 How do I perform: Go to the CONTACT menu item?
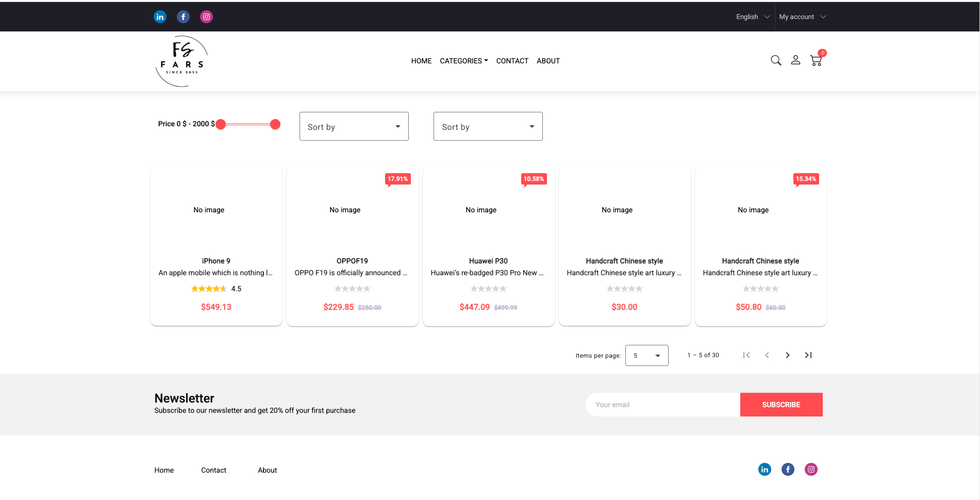(512, 61)
